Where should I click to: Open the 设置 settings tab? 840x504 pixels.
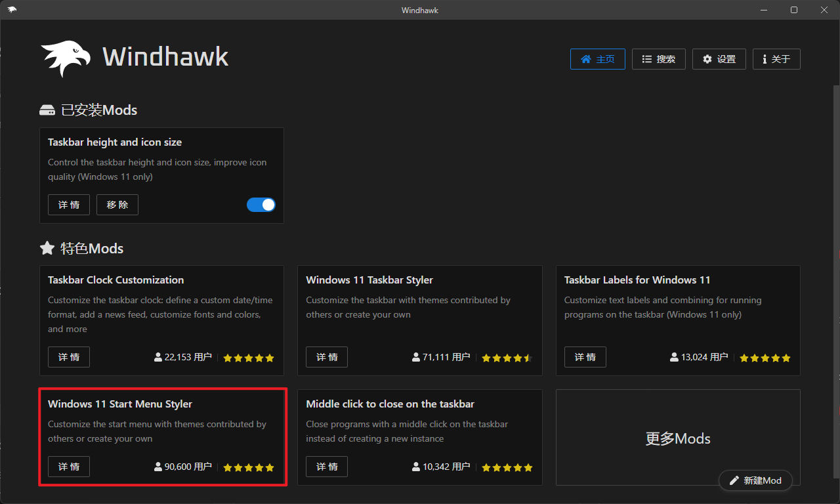[x=719, y=59]
